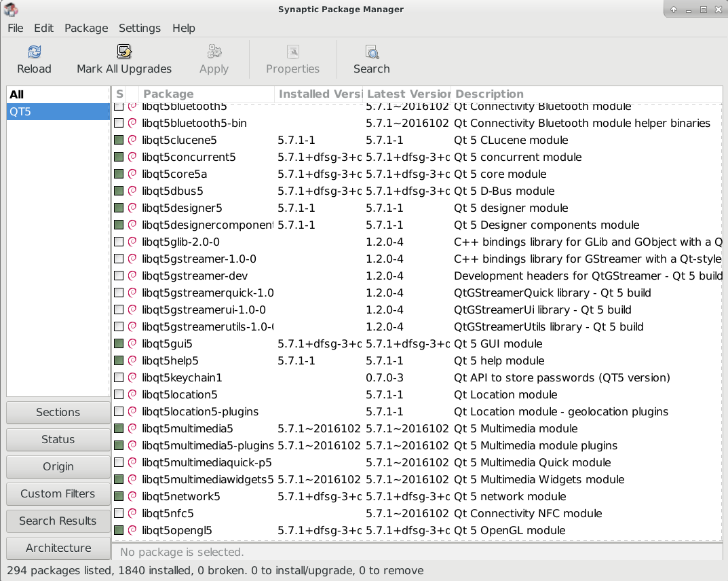Open the Settings menu
The width and height of the screenshot is (728, 581).
pos(139,28)
